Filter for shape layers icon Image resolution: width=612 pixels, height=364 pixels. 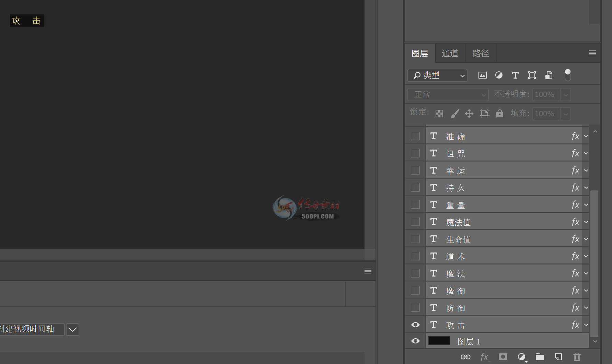coord(532,75)
